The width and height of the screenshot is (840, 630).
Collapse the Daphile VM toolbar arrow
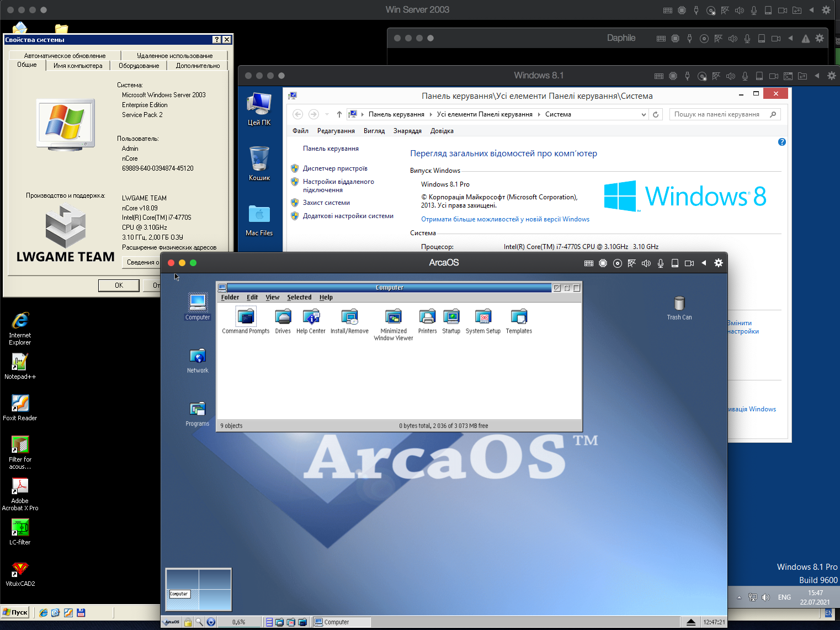(x=790, y=38)
